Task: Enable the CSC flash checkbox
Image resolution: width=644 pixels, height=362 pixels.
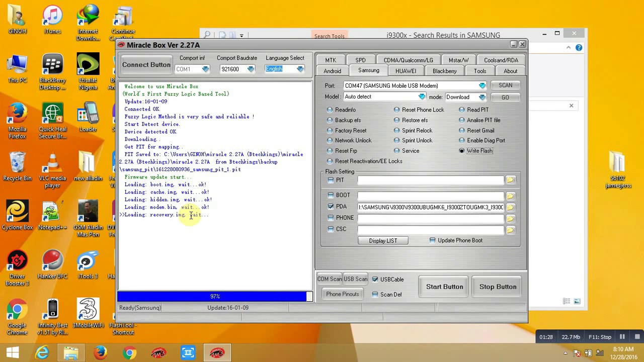Action: point(331,229)
